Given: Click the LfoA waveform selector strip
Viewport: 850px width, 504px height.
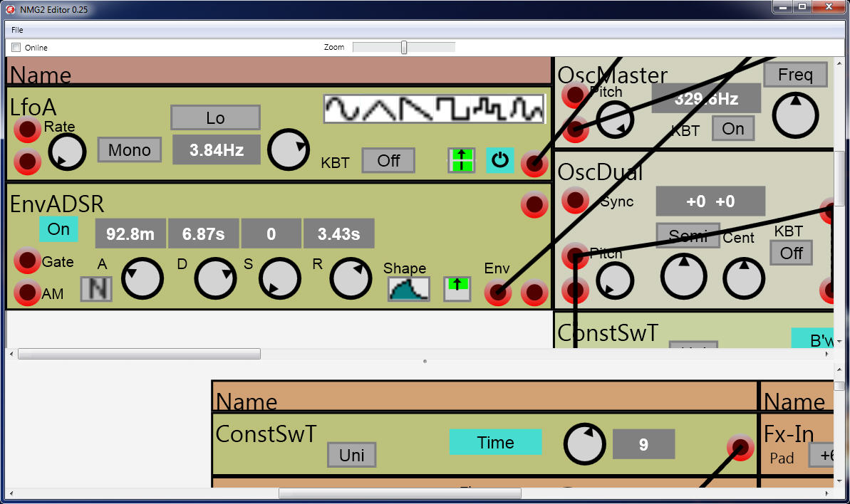Looking at the screenshot, I should click(434, 110).
